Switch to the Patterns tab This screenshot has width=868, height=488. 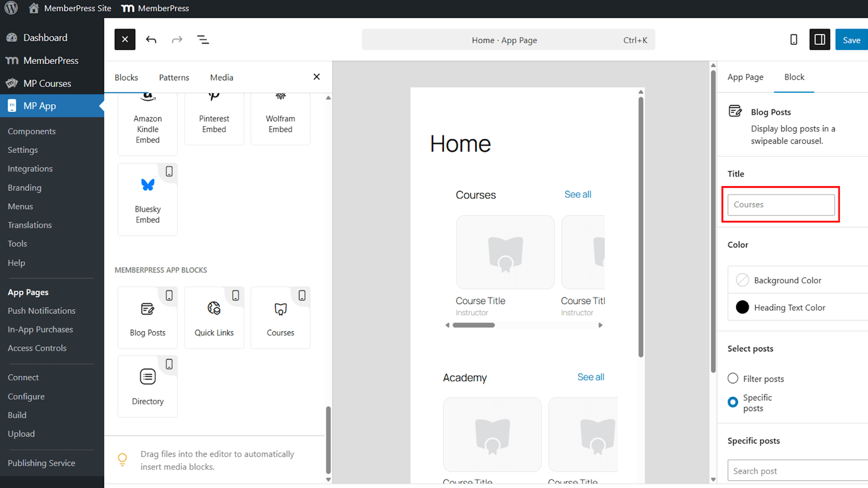[174, 78]
